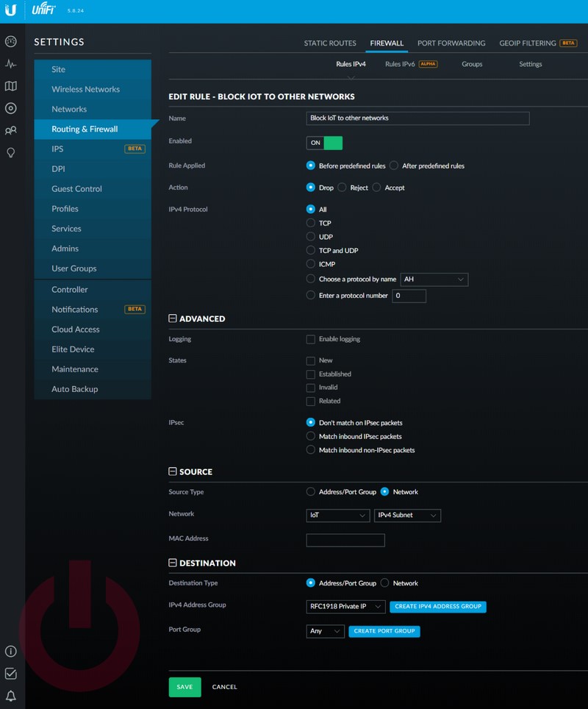The height and width of the screenshot is (709, 588).
Task: Switch to the Static Routes tab
Action: pyautogui.click(x=330, y=43)
